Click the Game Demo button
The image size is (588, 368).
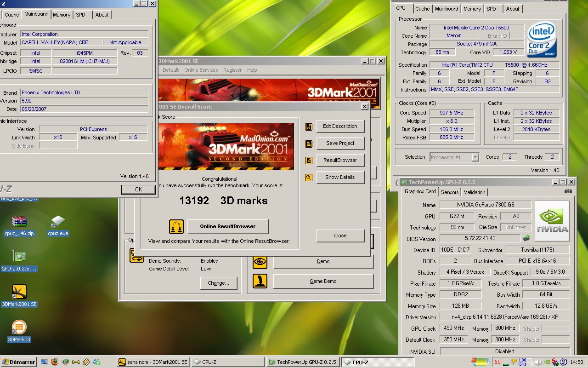point(323,282)
